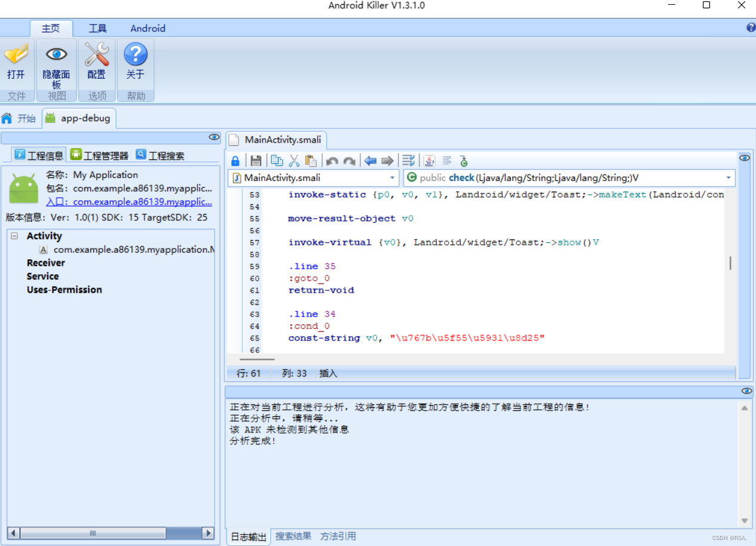Click the Copy icon in editor toolbar
The width and height of the screenshot is (756, 546).
[x=277, y=161]
